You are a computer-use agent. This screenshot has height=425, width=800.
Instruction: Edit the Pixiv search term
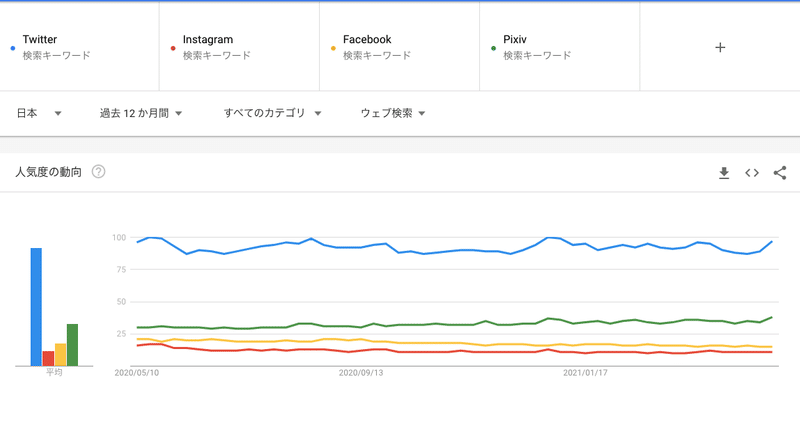560,47
